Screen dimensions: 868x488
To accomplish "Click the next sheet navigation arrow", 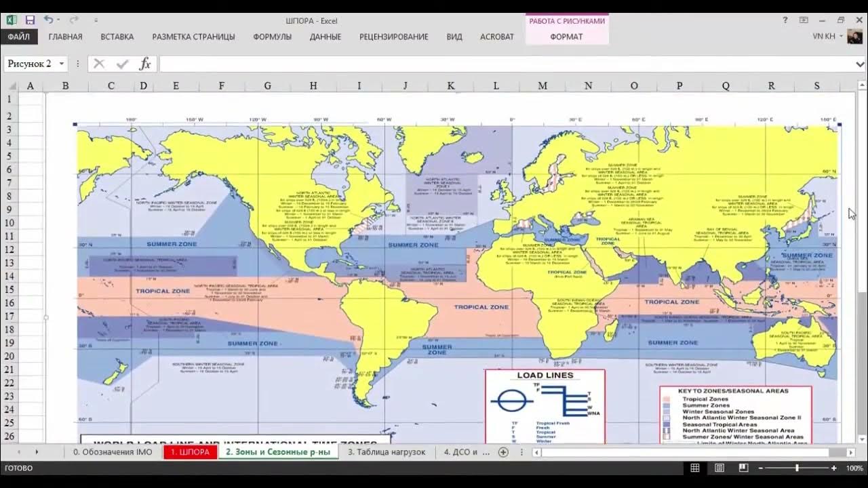I will tap(37, 451).
